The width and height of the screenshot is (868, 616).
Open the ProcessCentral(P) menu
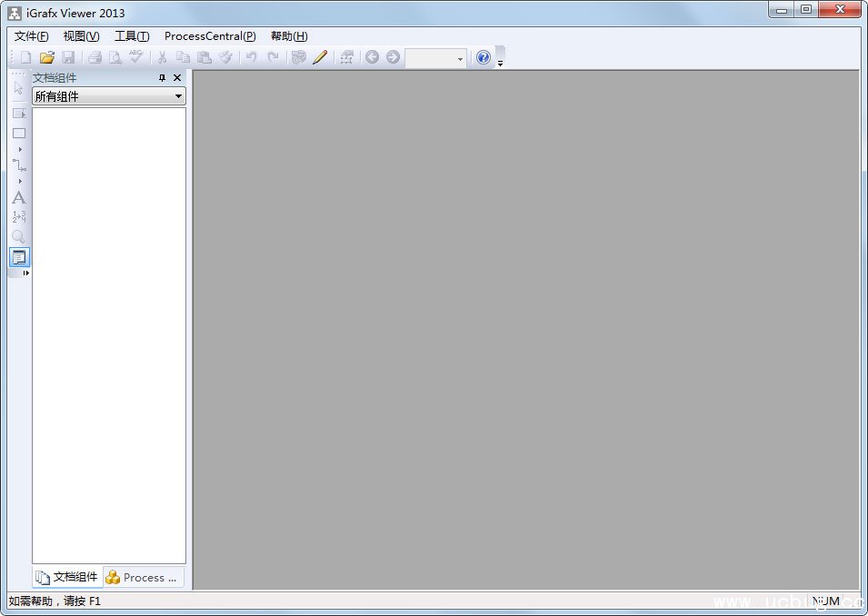pos(210,36)
